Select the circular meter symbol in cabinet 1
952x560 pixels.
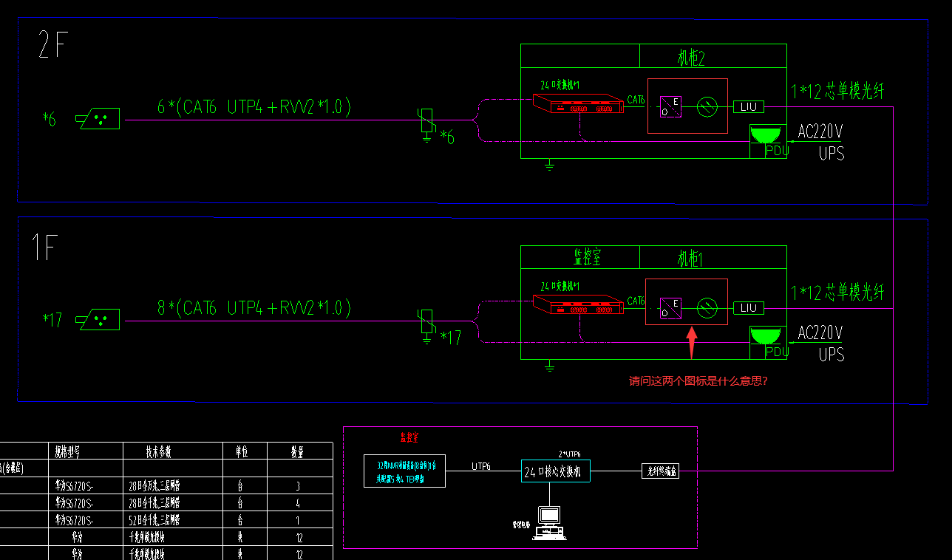(x=708, y=307)
